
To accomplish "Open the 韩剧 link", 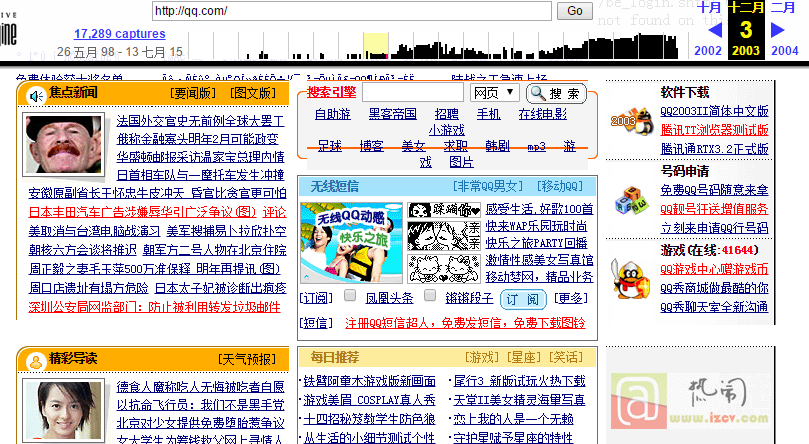I will (497, 146).
